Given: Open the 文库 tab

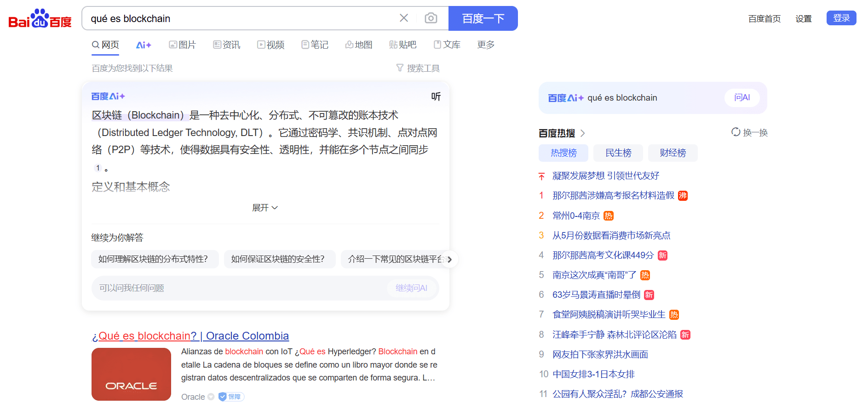Looking at the screenshot, I should 447,45.
